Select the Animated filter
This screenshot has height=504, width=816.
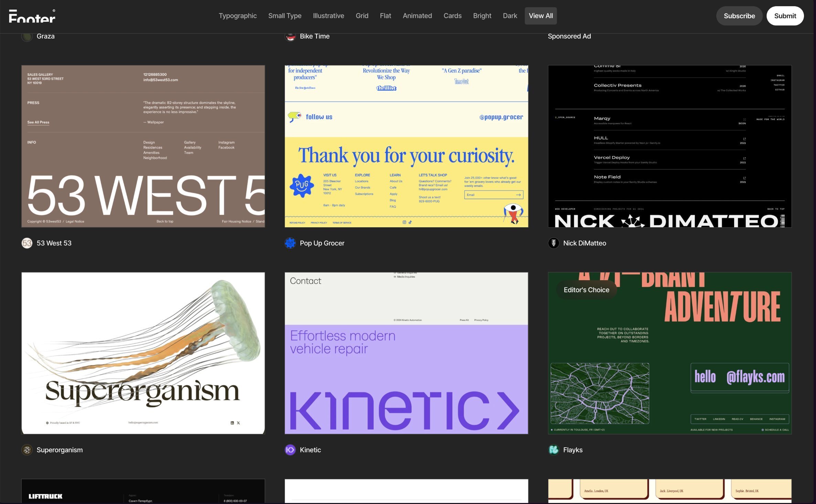point(417,16)
